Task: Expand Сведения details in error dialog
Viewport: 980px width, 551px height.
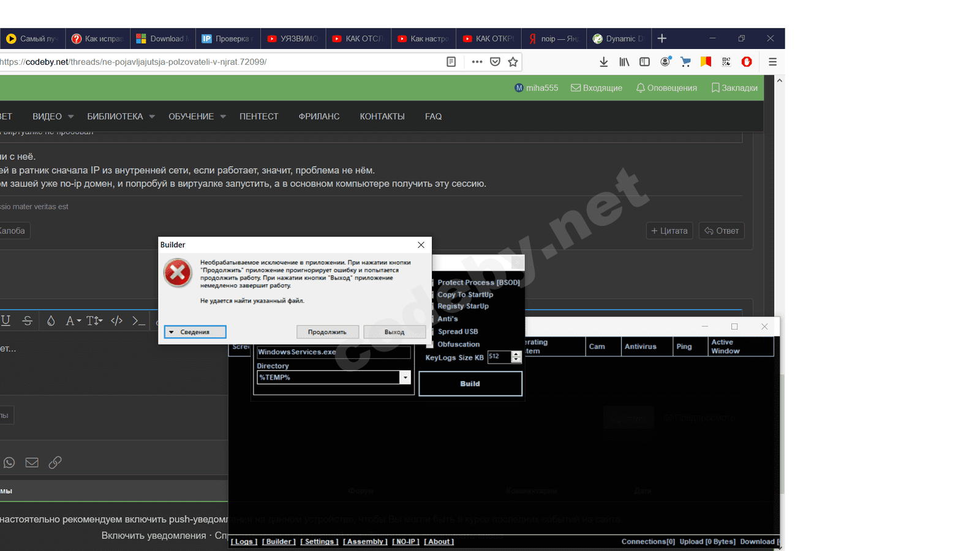Action: (x=195, y=332)
